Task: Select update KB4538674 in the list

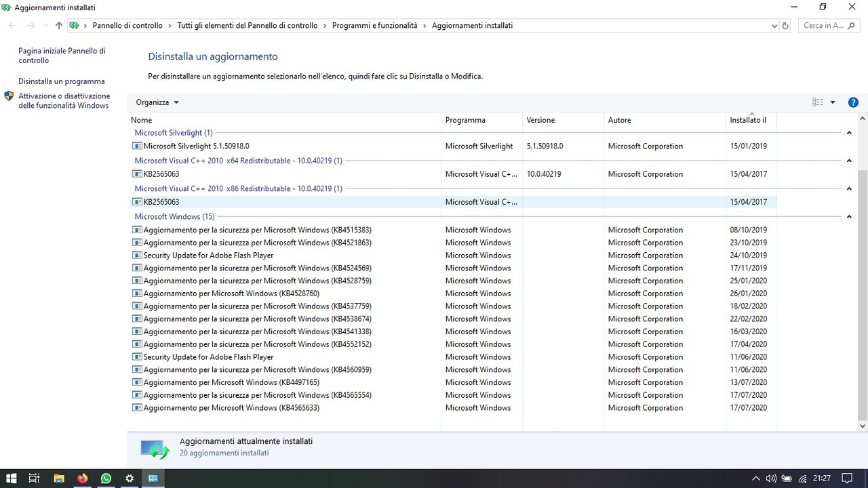Action: click(x=453, y=319)
